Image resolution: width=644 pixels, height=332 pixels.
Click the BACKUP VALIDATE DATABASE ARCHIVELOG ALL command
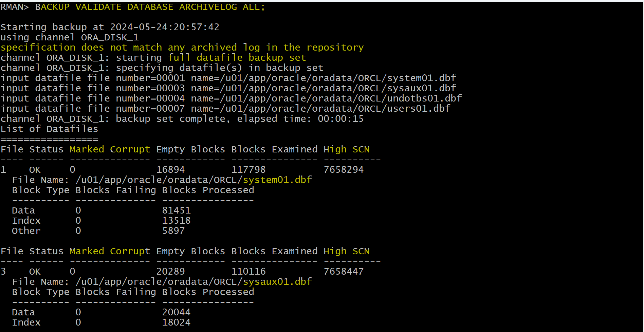tap(150, 7)
